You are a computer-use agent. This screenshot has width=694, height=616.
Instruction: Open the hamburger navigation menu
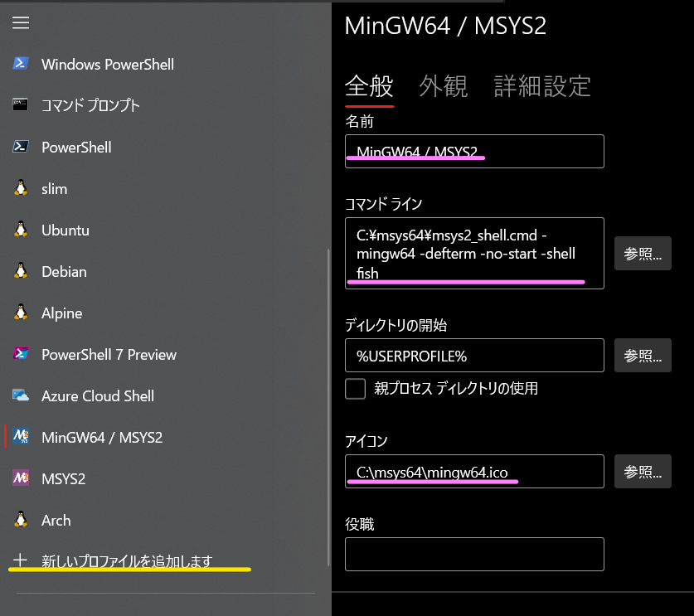pos(21,22)
